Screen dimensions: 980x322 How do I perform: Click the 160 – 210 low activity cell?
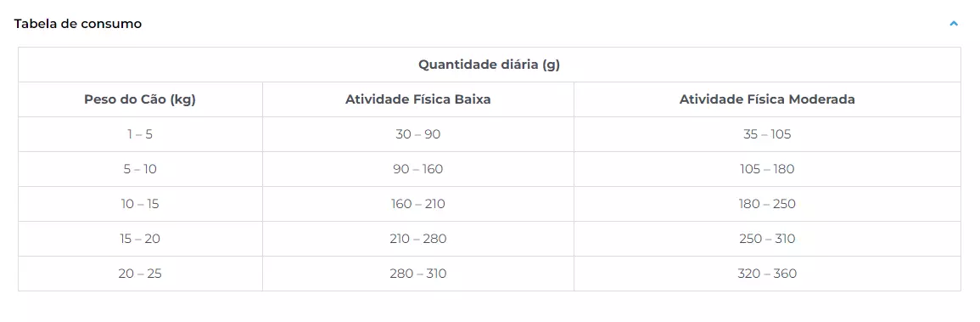pos(418,205)
